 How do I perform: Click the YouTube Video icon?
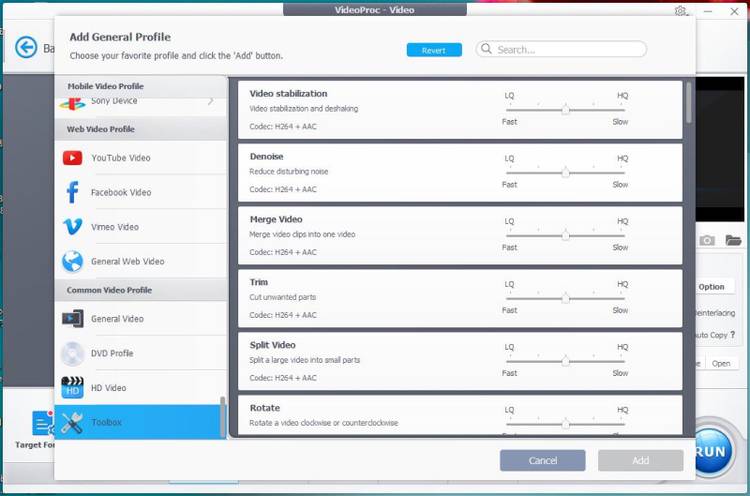coord(72,158)
